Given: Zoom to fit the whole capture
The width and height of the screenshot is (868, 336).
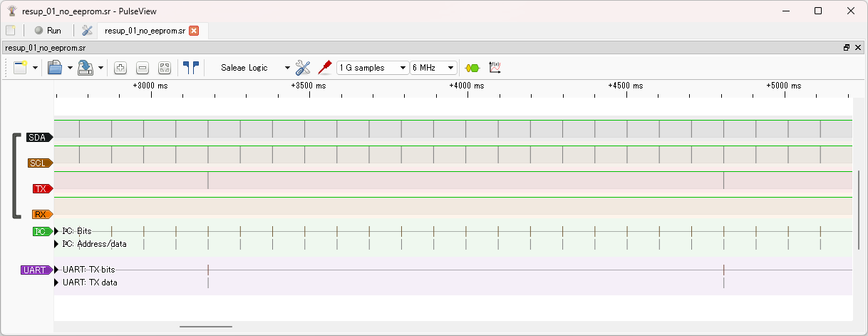Looking at the screenshot, I should pos(165,68).
